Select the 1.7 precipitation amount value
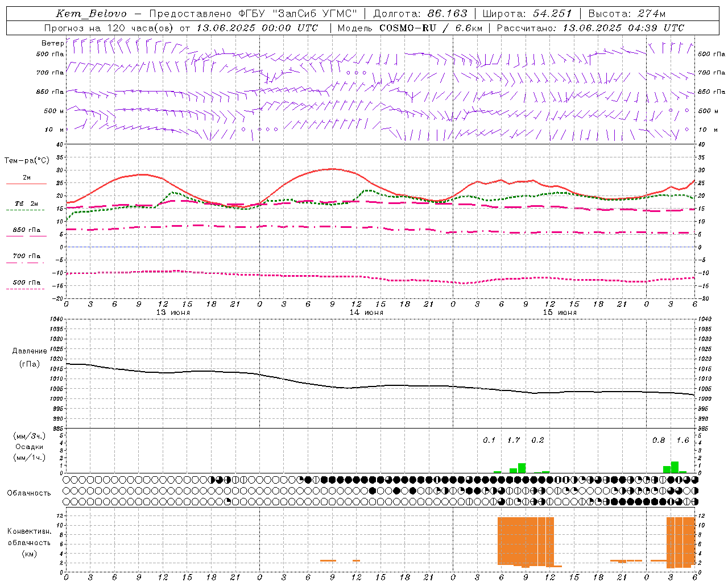 pos(514,440)
